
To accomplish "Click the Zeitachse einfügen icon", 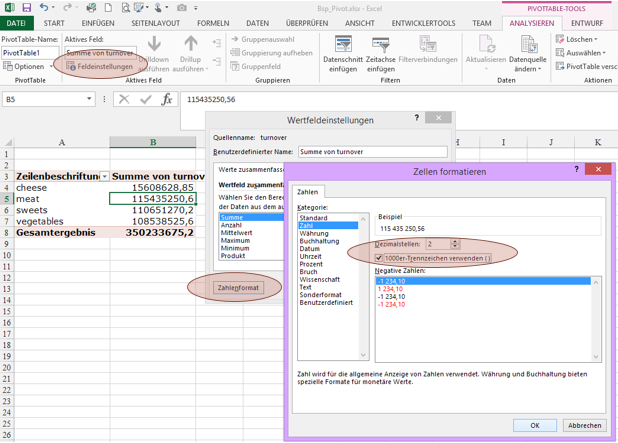I will click(x=381, y=45).
